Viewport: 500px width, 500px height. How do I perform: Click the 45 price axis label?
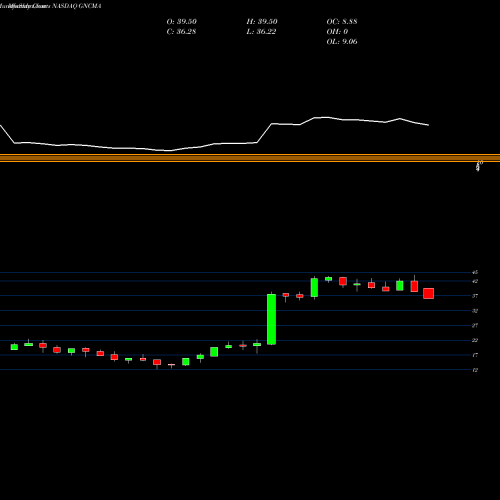(475, 272)
